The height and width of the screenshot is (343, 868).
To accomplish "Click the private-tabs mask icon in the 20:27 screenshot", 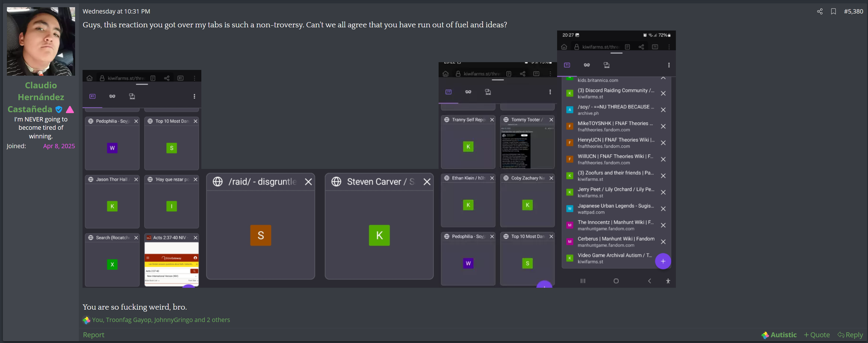I will click(587, 65).
